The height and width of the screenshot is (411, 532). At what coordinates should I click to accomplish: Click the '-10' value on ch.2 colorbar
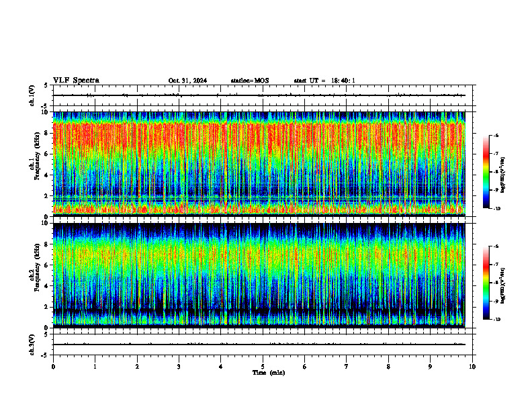click(496, 319)
